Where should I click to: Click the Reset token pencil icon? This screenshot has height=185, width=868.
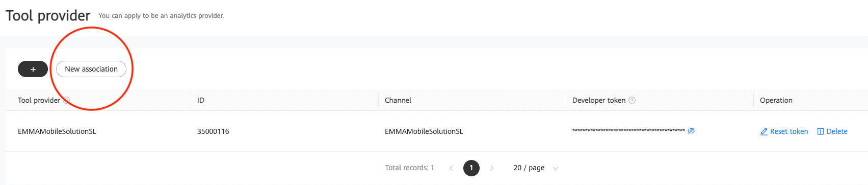click(x=764, y=131)
